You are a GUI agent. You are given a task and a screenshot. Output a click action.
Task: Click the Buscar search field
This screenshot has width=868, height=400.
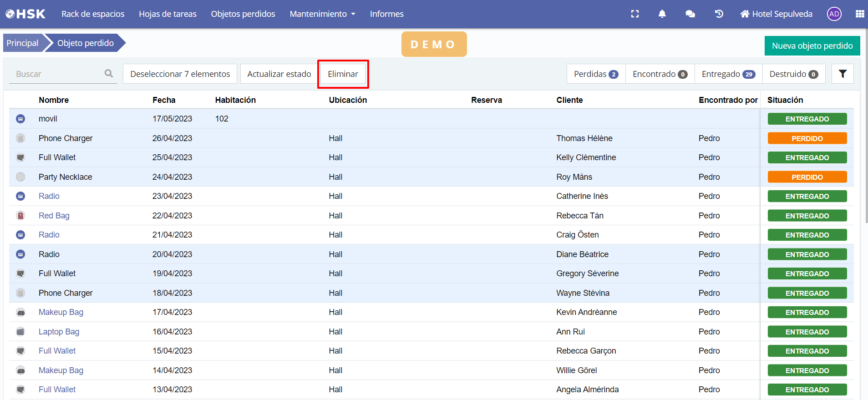[57, 74]
